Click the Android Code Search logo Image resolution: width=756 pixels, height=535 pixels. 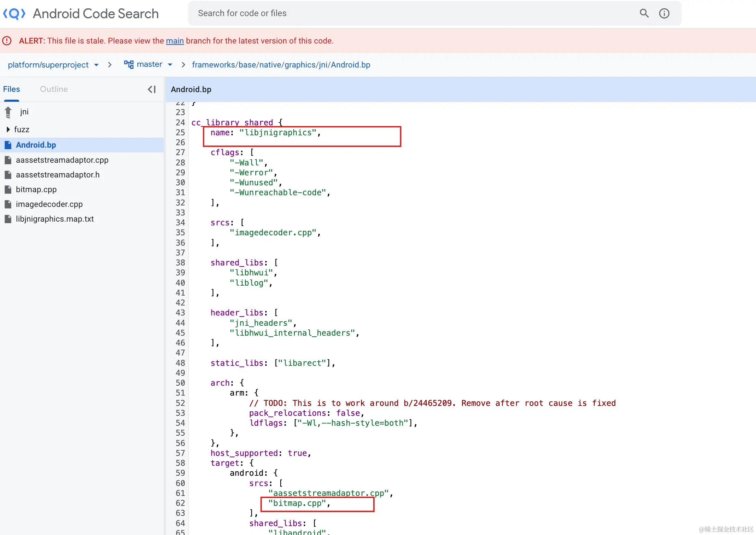click(14, 14)
